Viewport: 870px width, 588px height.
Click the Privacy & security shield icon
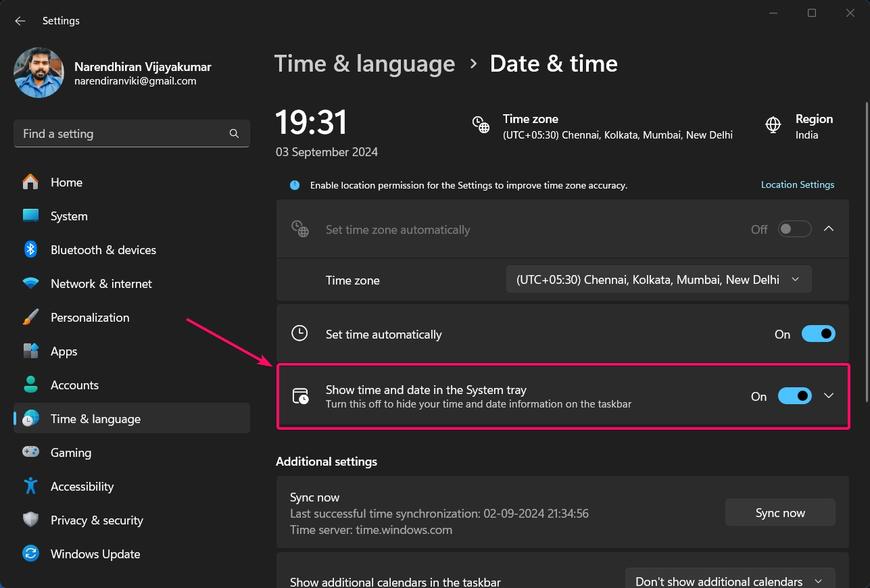click(30, 520)
